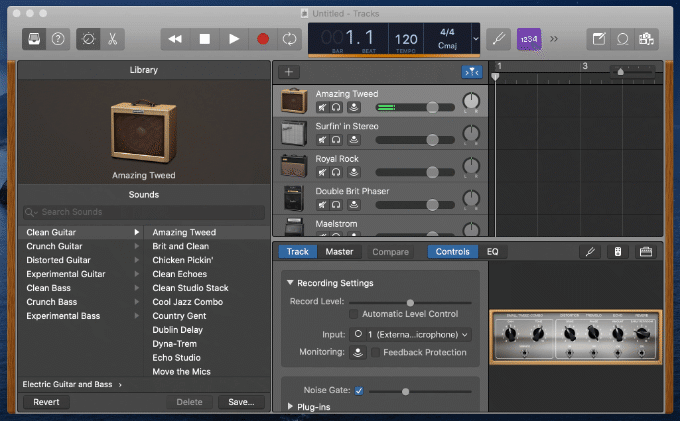Screen dimensions: 680x421
Task: Click Amazing Tweed pan knob
Action: coord(471,101)
